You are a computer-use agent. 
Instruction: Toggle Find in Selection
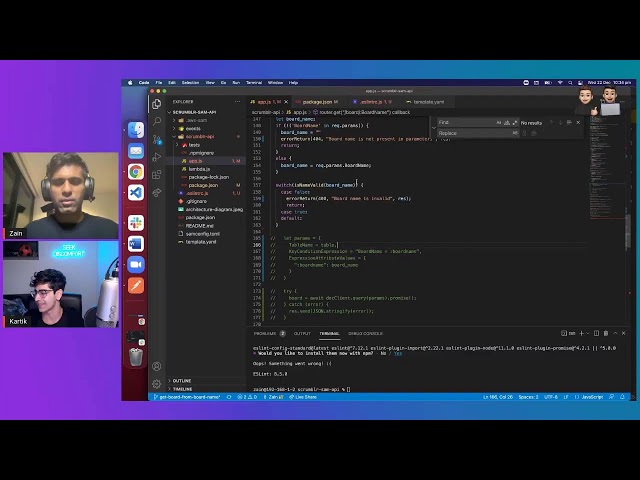point(569,122)
